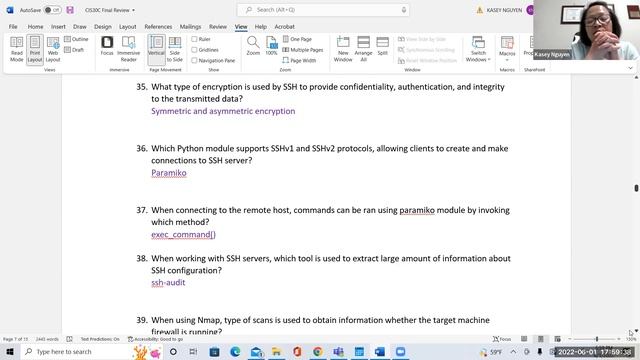Screen dimensions: 640x360
Task: Click the vertical scrollbar thumb
Action: [636, 188]
